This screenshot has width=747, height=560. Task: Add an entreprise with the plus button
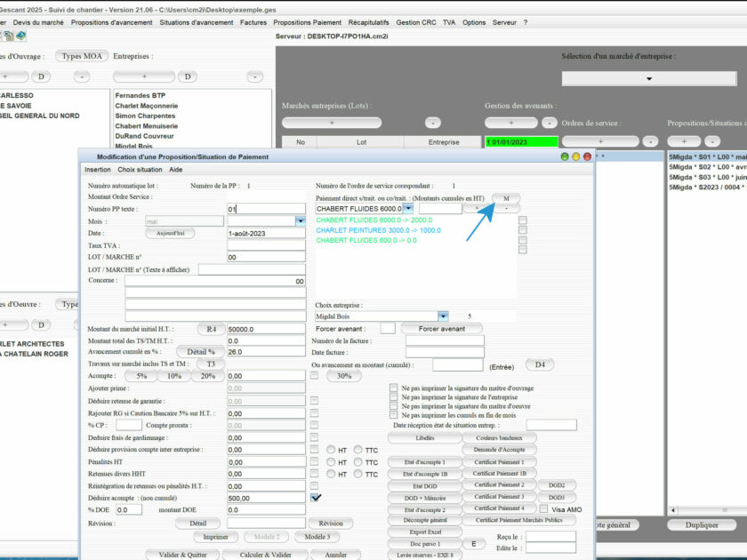[x=144, y=76]
